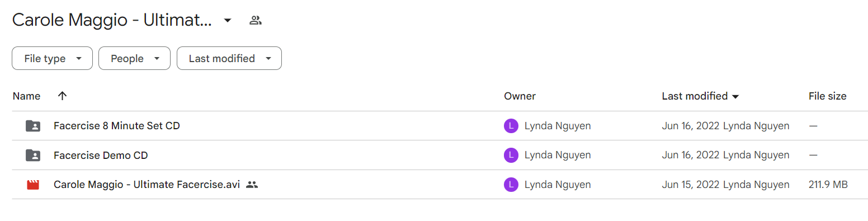Click the Name column header
Screen dimensions: 868x221
[x=26, y=96]
